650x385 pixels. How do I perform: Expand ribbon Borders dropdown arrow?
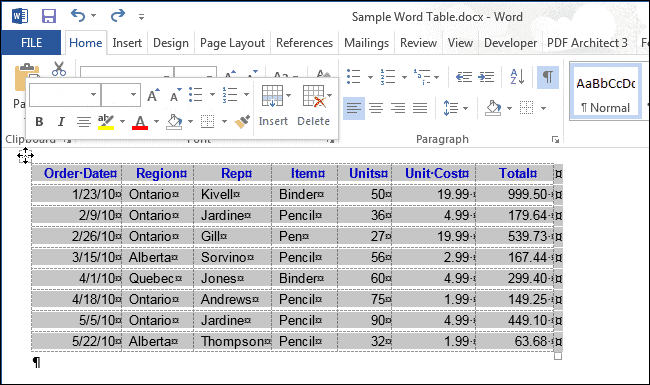(x=543, y=109)
